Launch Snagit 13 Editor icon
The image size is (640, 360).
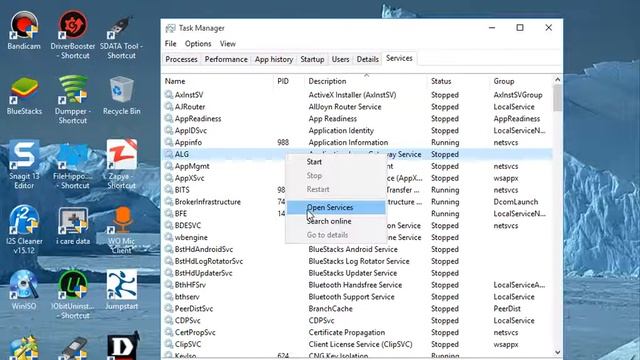tap(24, 164)
